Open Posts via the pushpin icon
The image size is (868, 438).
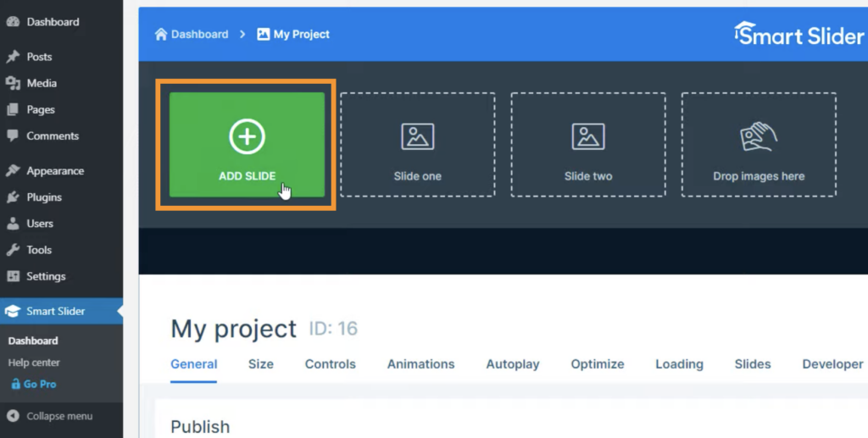point(13,57)
